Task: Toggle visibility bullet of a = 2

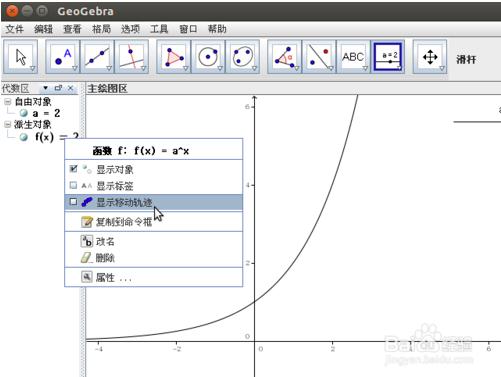Action: (23, 113)
